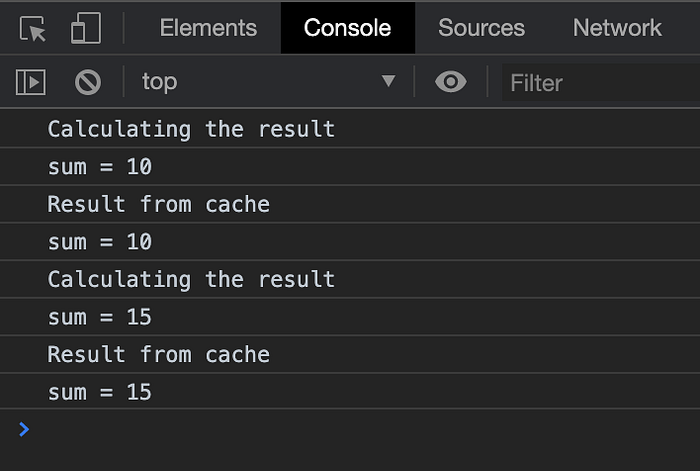Show the console sidebar panel icon

pyautogui.click(x=31, y=82)
